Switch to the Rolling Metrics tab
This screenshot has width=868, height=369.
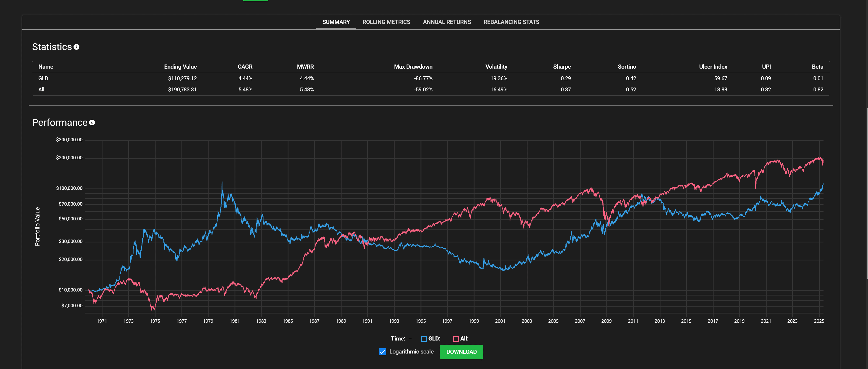coord(386,22)
